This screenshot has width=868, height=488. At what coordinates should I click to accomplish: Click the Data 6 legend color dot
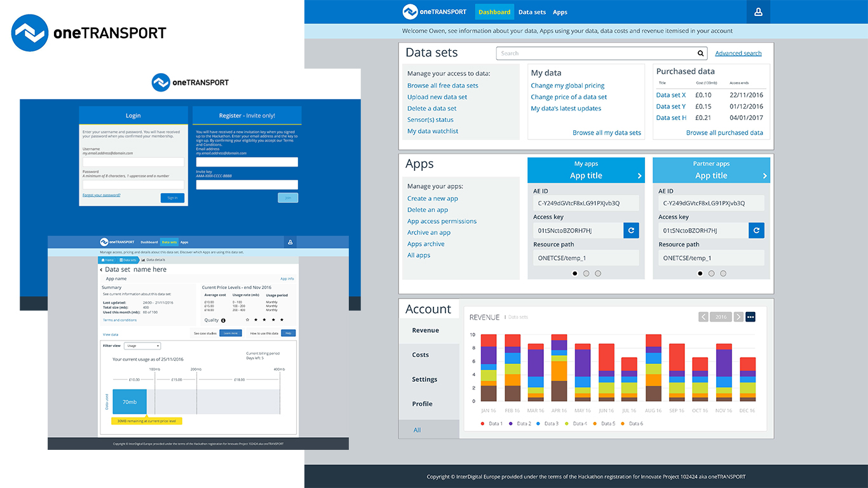click(x=623, y=423)
